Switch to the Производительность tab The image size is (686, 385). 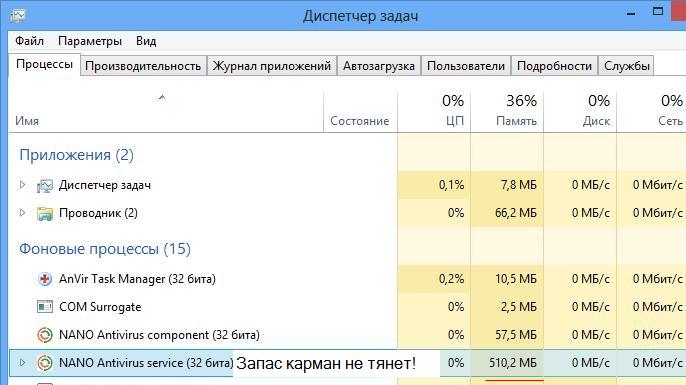pyautogui.click(x=143, y=66)
